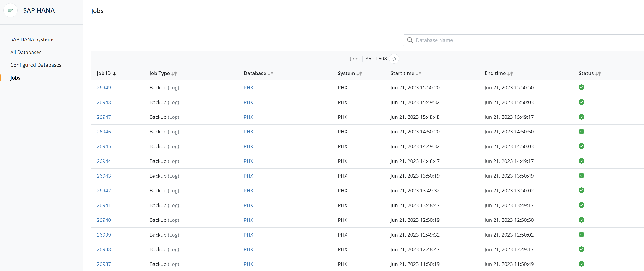This screenshot has width=644, height=271.
Task: Sort by Status column icon
Action: 598,74
